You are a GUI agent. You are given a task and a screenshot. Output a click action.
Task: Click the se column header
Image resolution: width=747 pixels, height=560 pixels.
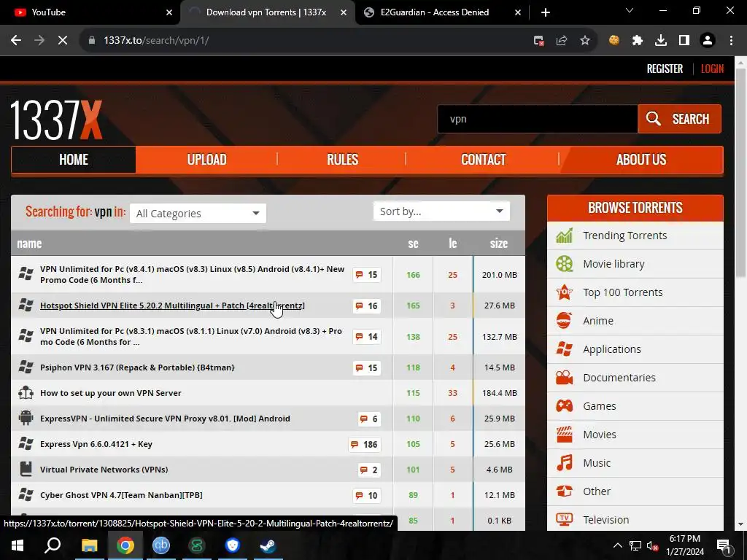tap(413, 244)
